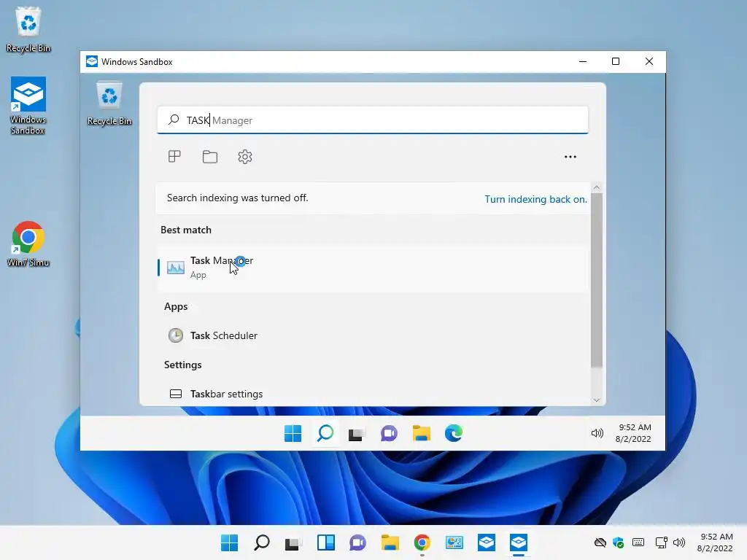Open File Explorer on Sandbox taskbar
Viewport: 747px width, 560px height.
(x=421, y=433)
